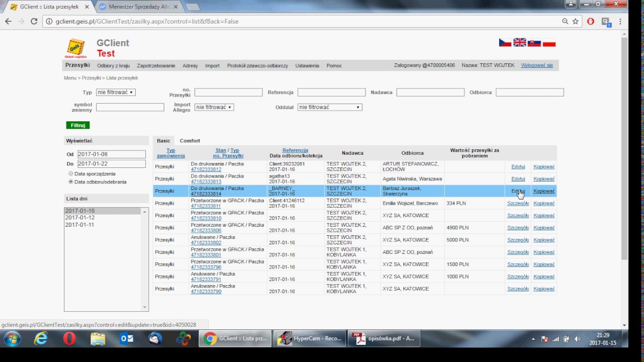
Task: Click the browser address bar URL
Action: pyautogui.click(x=147, y=21)
